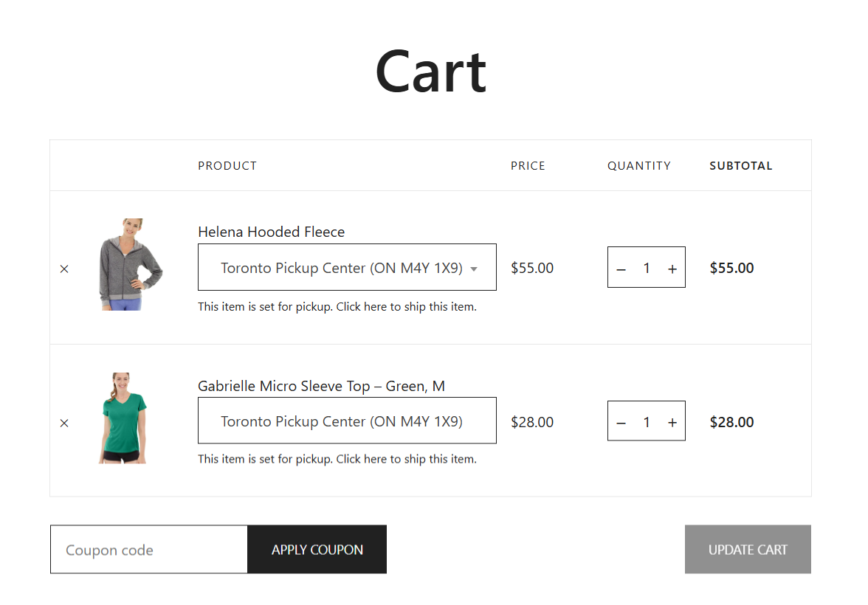Image resolution: width=868 pixels, height=605 pixels.
Task: Remove the Gabrielle Micro Sleeve Top from cart
Action: click(x=64, y=422)
